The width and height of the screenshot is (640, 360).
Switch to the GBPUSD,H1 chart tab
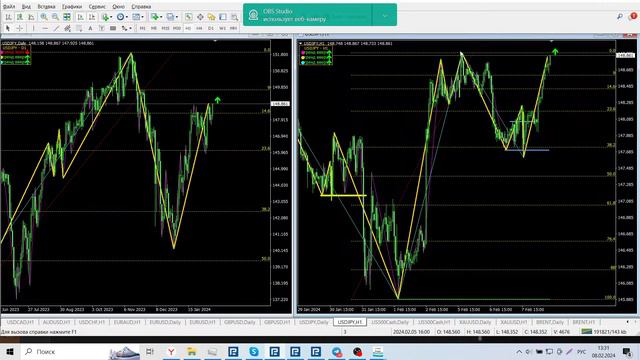pyautogui.click(x=277, y=322)
